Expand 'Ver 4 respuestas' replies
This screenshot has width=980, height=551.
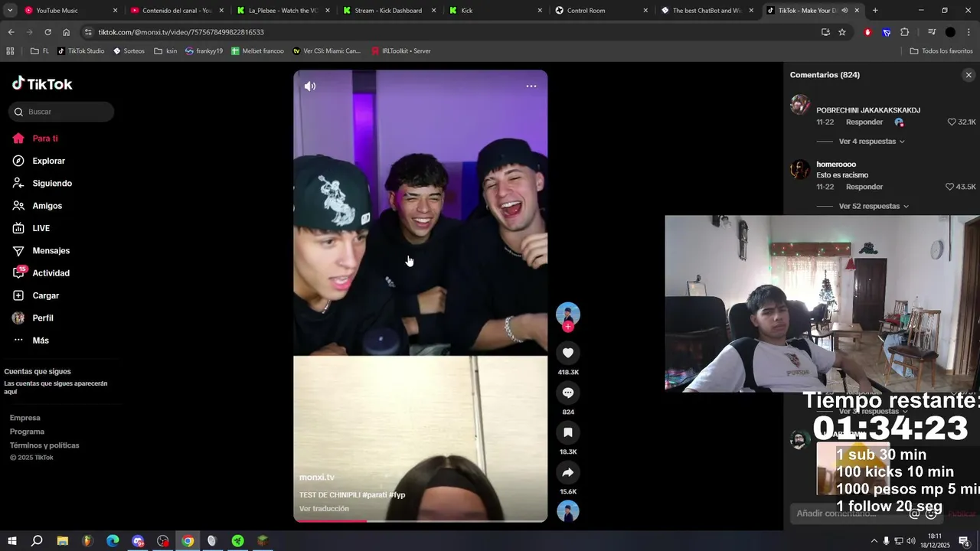[x=871, y=142]
